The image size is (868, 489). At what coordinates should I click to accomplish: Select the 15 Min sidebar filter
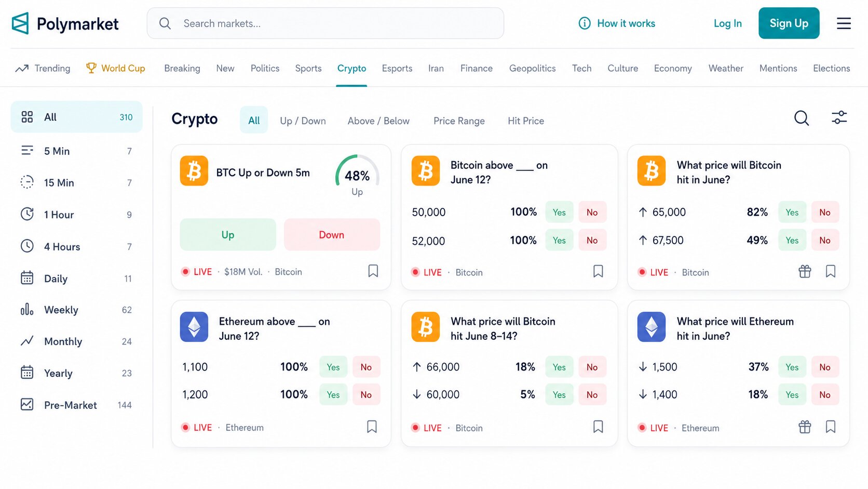pos(76,183)
